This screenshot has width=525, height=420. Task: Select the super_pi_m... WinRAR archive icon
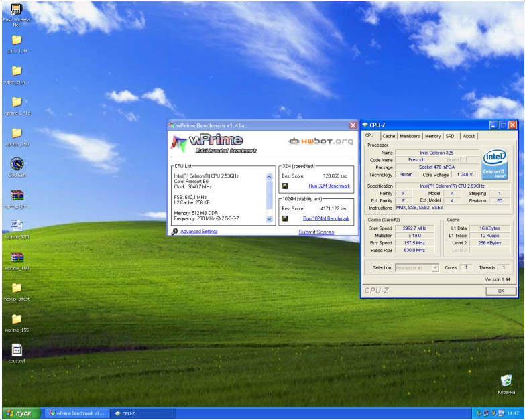coord(17,200)
